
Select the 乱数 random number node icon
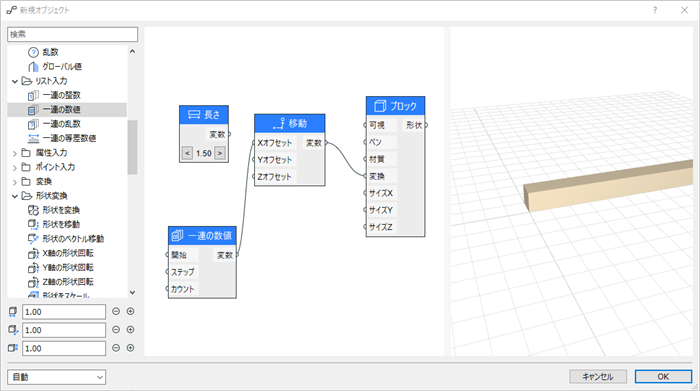33,52
